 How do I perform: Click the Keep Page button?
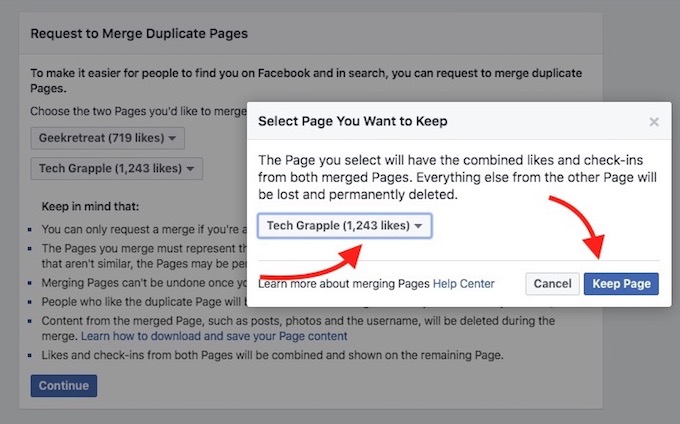pyautogui.click(x=621, y=284)
